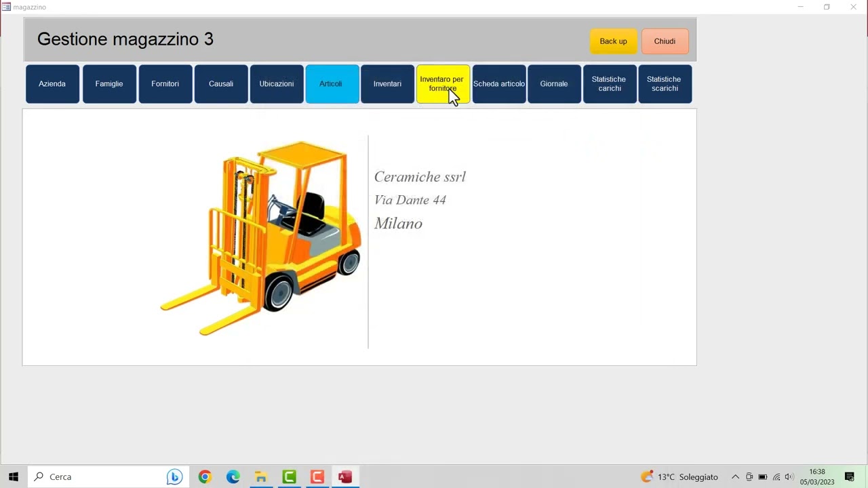Click the Meet Now camera tray icon

pos(749,476)
